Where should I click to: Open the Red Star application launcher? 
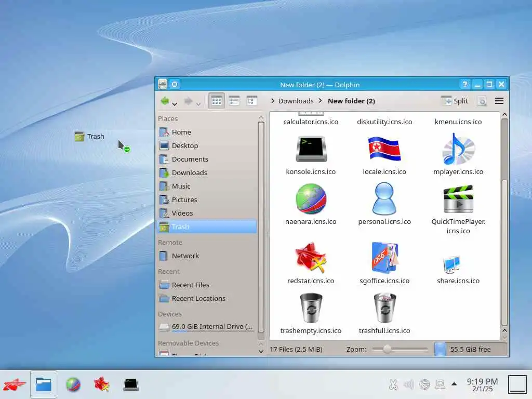[x=14, y=385]
